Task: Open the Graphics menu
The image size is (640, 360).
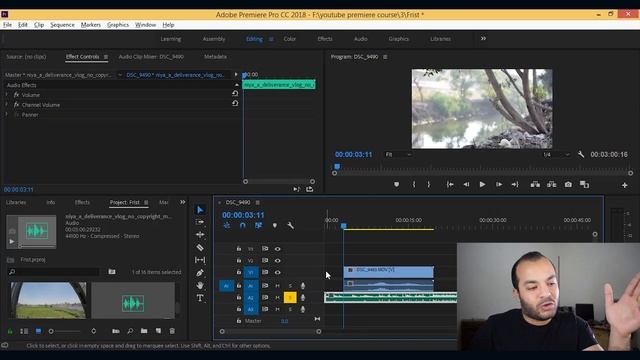Action: coord(118,25)
